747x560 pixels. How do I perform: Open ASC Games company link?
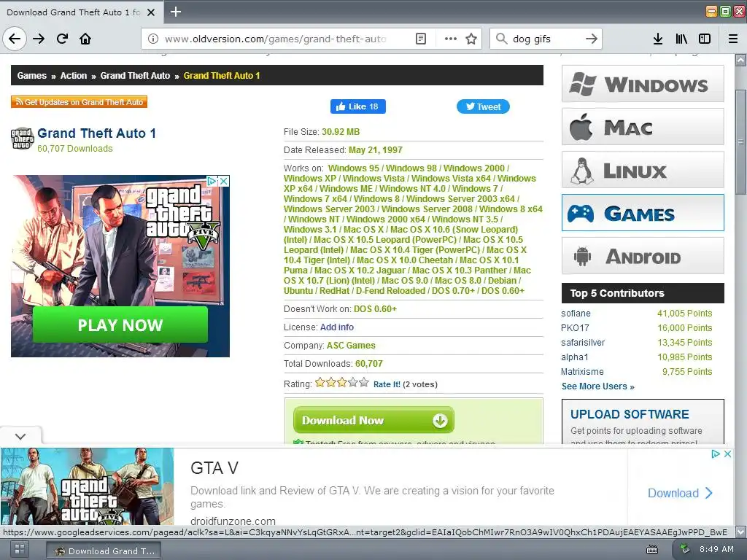click(x=351, y=345)
